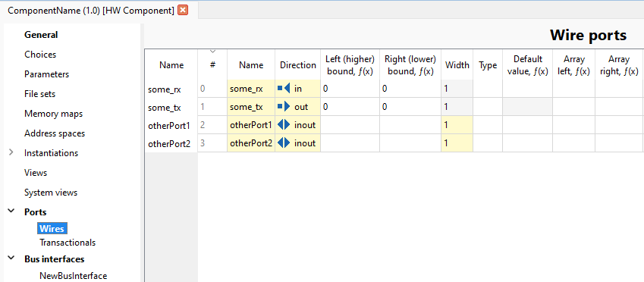Screen dimensions: 644x282
Task: Collapse the Ports tree section
Action: [x=11, y=211]
